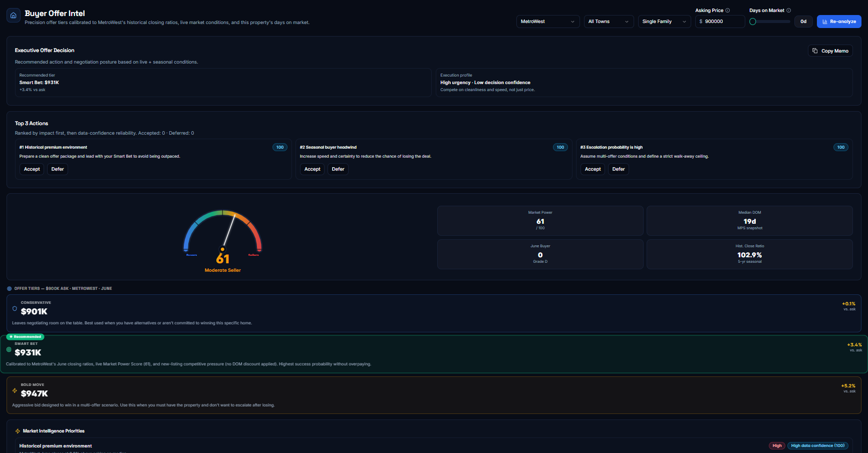Screen dimensions: 868x453
Task: Click the 100 score badge on action #1
Action: click(x=280, y=147)
